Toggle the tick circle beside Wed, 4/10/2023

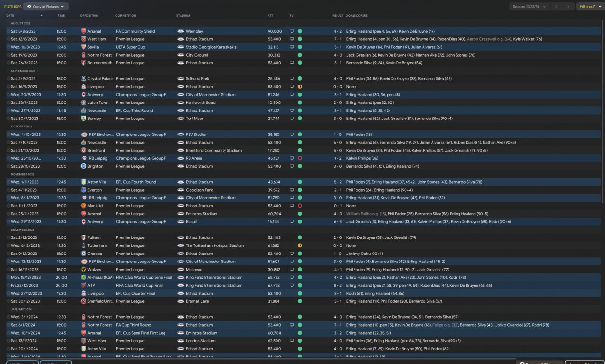9,135
